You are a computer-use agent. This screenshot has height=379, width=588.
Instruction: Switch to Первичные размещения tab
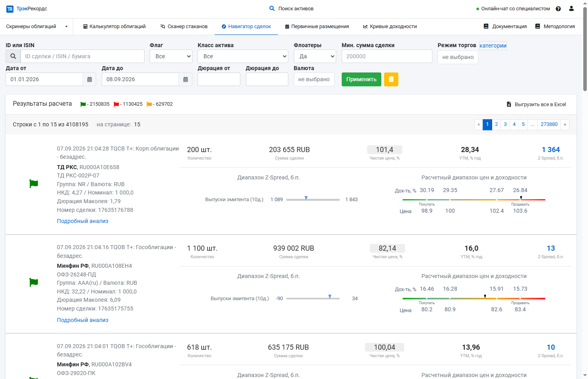click(x=317, y=27)
